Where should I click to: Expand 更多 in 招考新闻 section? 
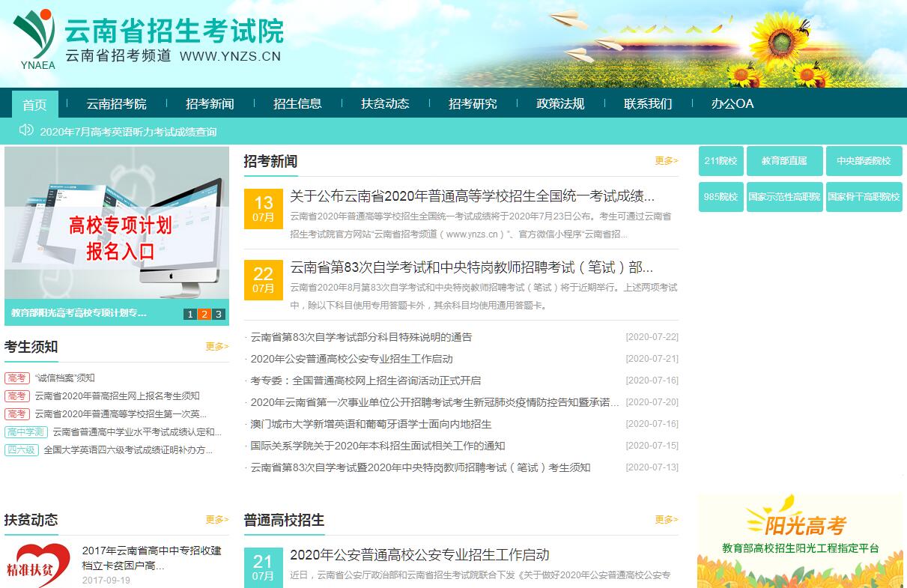(666, 160)
